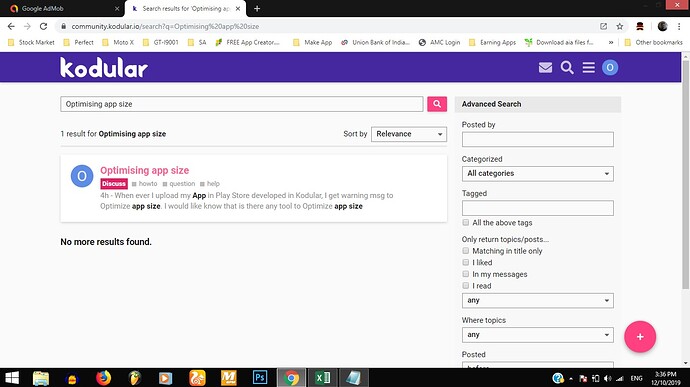The image size is (690, 387).
Task: Show hidden system tray icons
Action: click(x=571, y=378)
